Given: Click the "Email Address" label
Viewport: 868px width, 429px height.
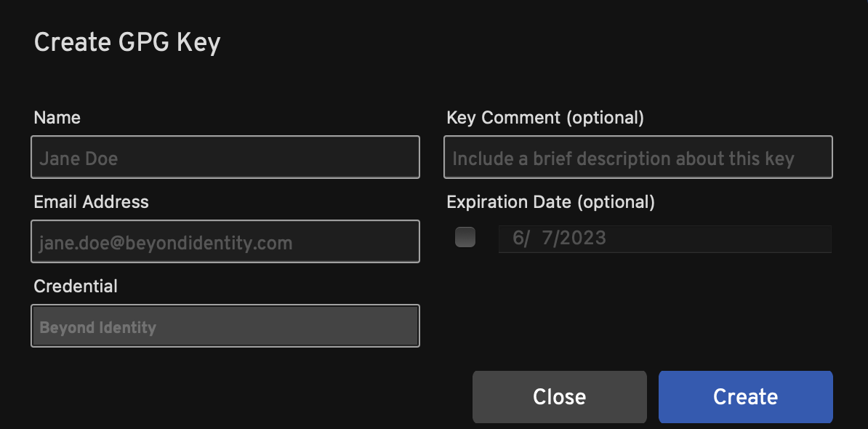Looking at the screenshot, I should pos(91,202).
